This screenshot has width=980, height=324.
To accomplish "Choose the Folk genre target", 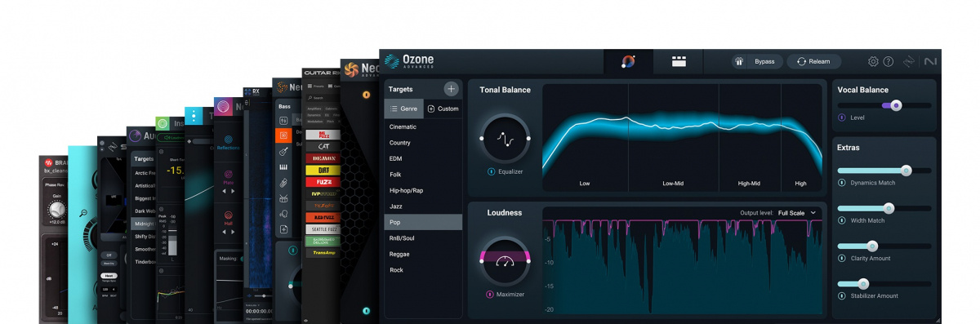I will tap(423, 175).
